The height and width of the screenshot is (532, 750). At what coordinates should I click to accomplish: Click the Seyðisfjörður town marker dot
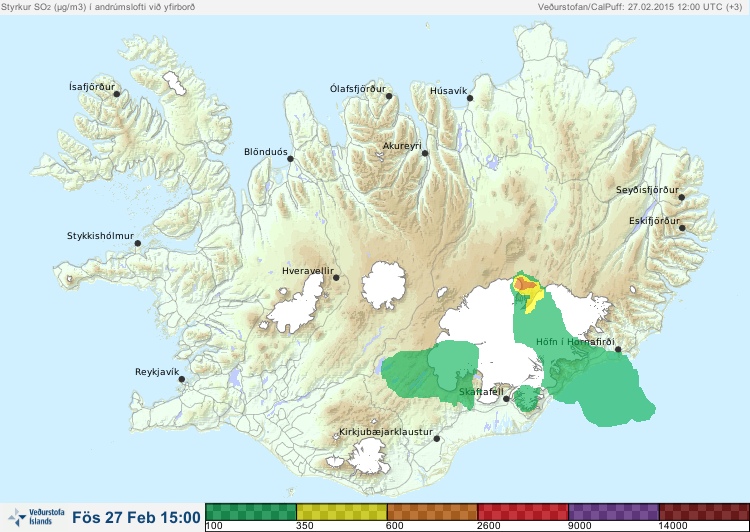(682, 197)
